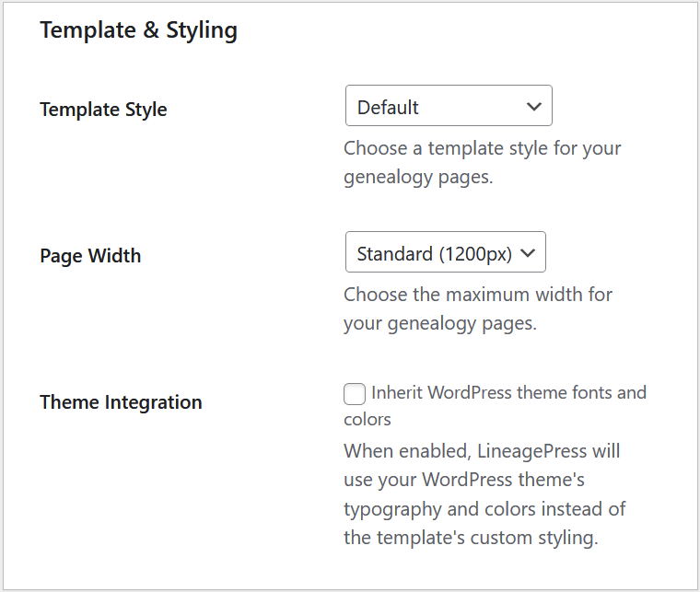
Task: Click the 'Choose the maximum width' description
Action: [x=478, y=295]
